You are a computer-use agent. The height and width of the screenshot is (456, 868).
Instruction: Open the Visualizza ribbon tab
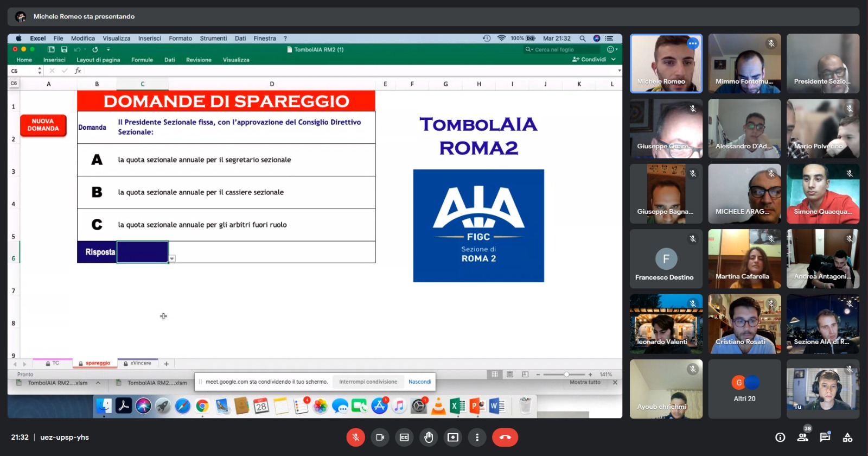[x=236, y=60]
